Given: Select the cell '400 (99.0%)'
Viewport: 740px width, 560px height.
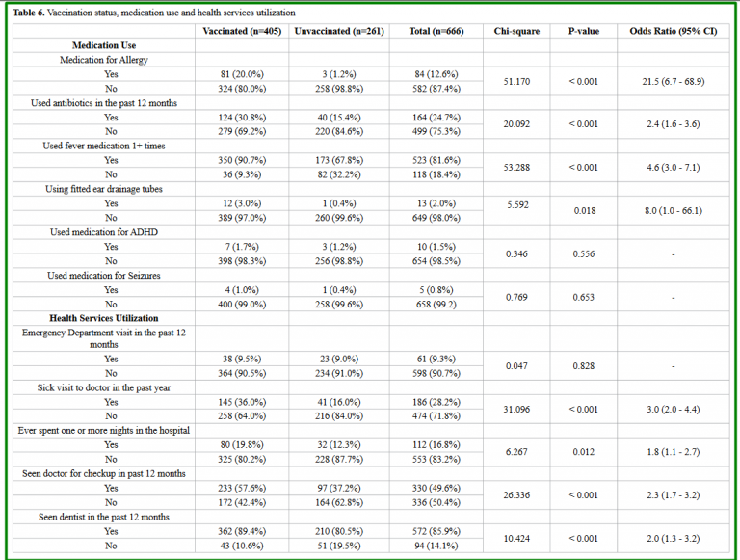Looking at the screenshot, I should tap(242, 304).
